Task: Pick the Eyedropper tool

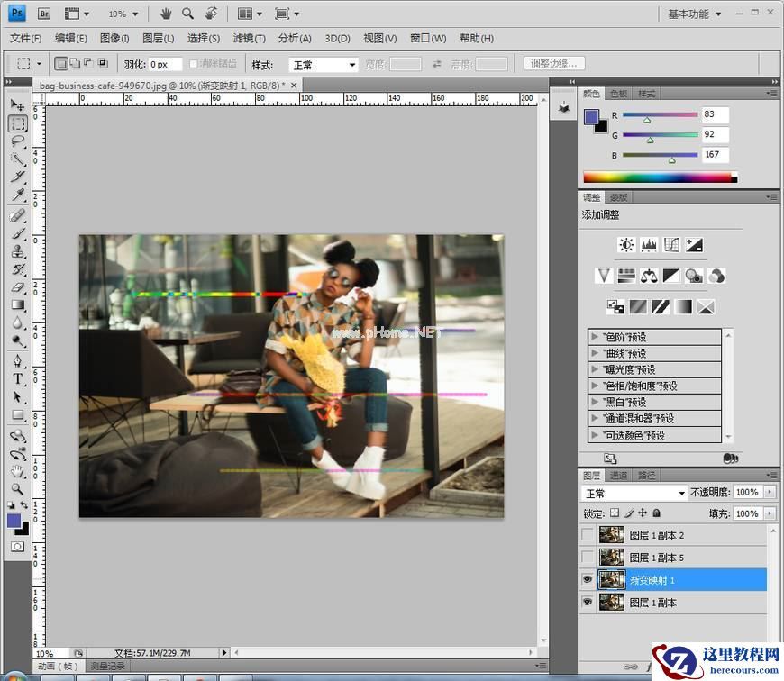Action: click(x=17, y=195)
